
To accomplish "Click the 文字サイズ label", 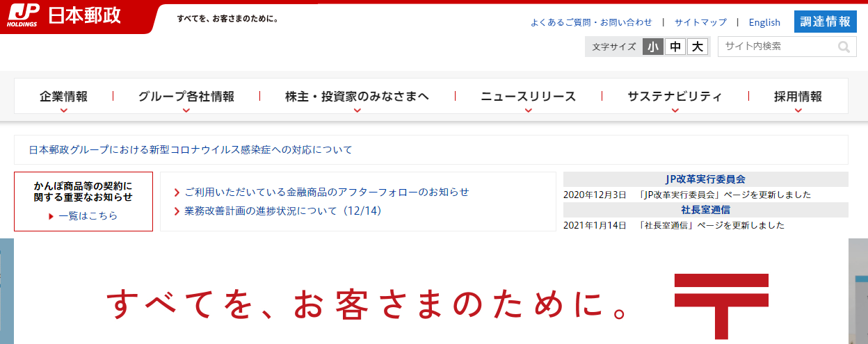I will [614, 47].
